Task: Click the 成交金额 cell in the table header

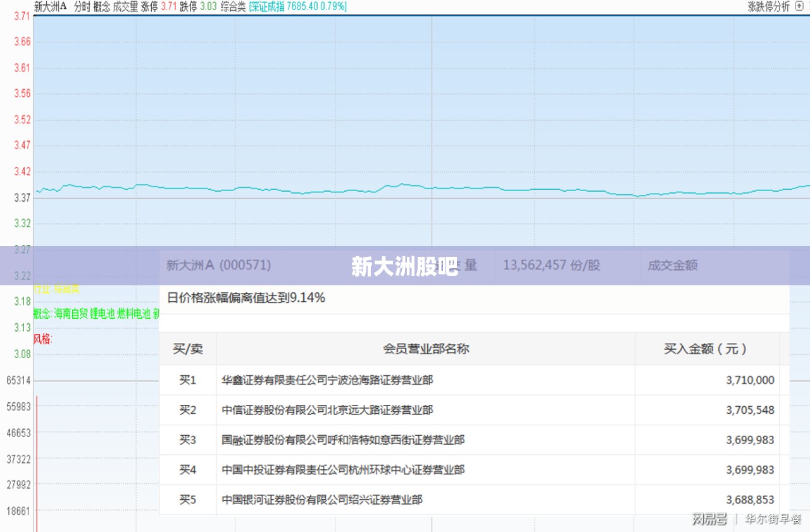Action: click(673, 266)
